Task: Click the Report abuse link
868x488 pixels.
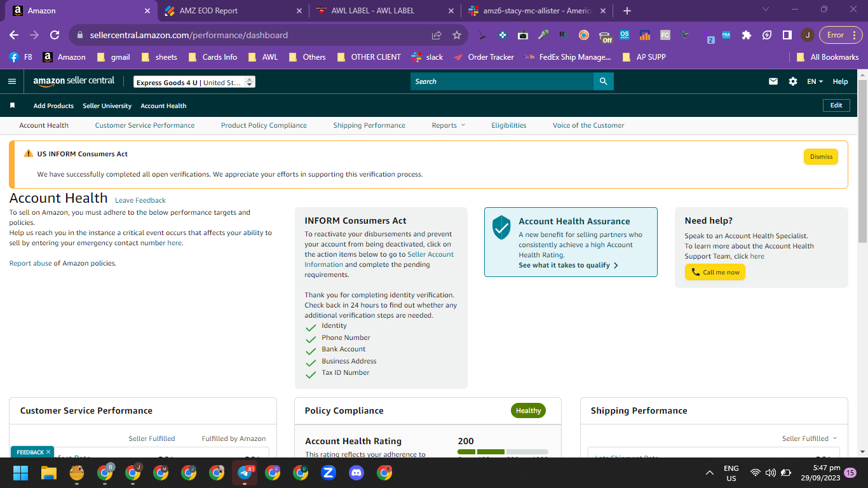Action: coord(31,263)
